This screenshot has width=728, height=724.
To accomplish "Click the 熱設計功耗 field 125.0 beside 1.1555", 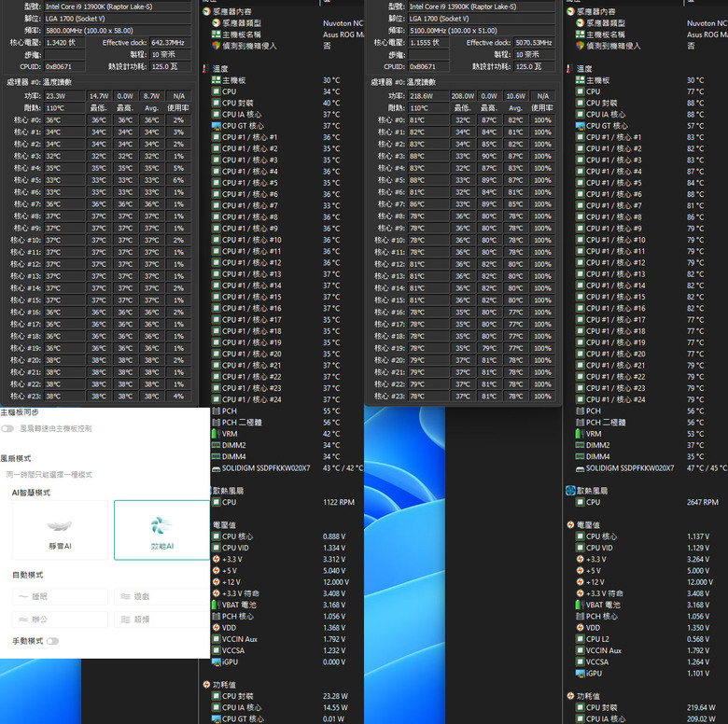I will tap(534, 66).
